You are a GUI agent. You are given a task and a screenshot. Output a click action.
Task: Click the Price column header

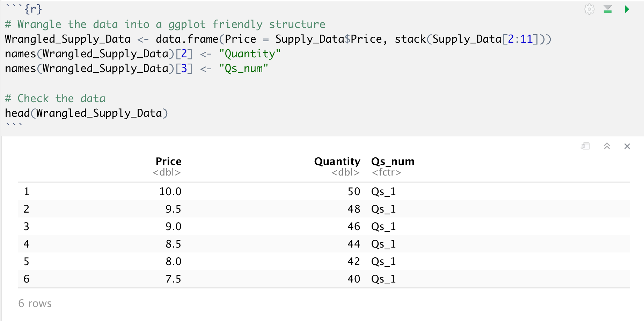tap(168, 162)
